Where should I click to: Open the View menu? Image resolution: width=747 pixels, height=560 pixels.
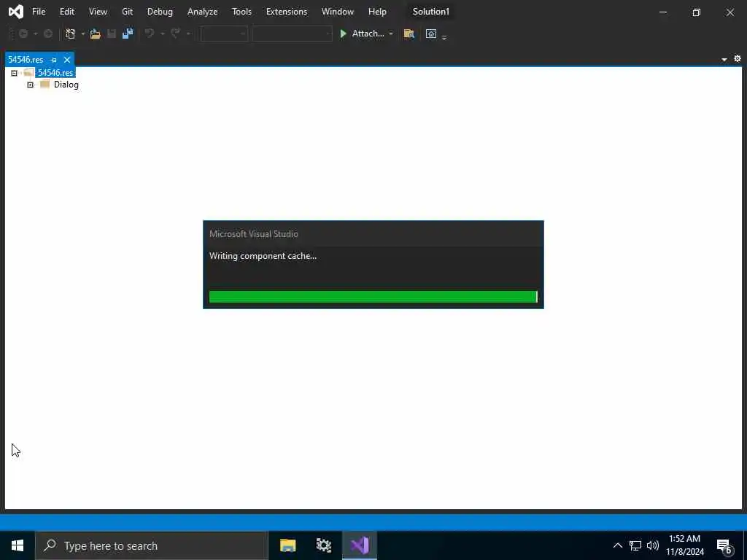[98, 12]
